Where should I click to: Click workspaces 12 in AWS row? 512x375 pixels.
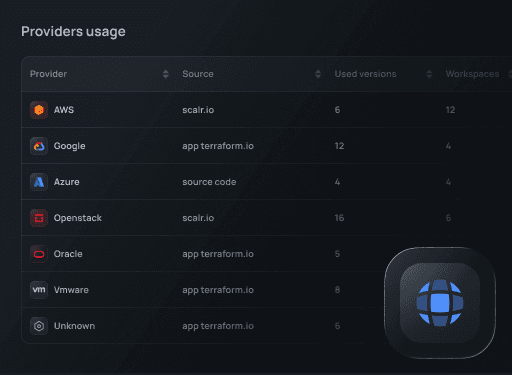450,110
